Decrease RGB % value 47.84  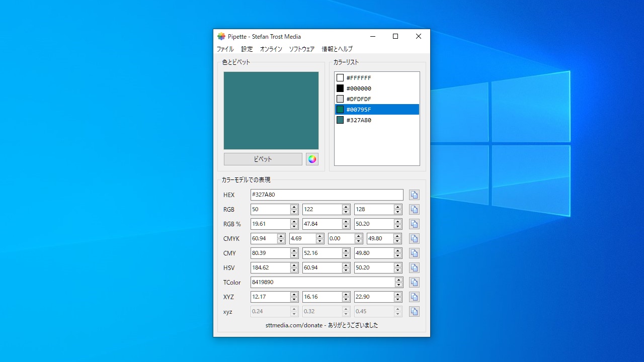pyautogui.click(x=346, y=227)
